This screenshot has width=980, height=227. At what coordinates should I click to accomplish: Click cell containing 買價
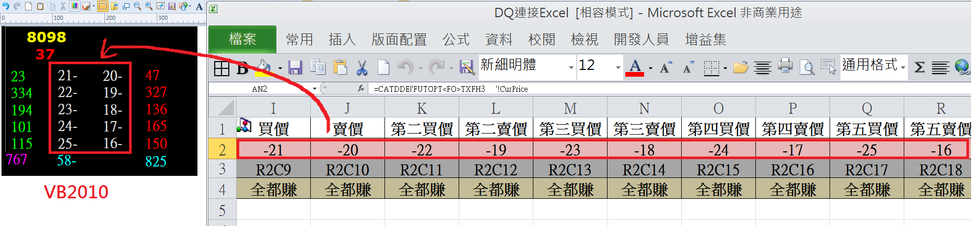tap(274, 128)
